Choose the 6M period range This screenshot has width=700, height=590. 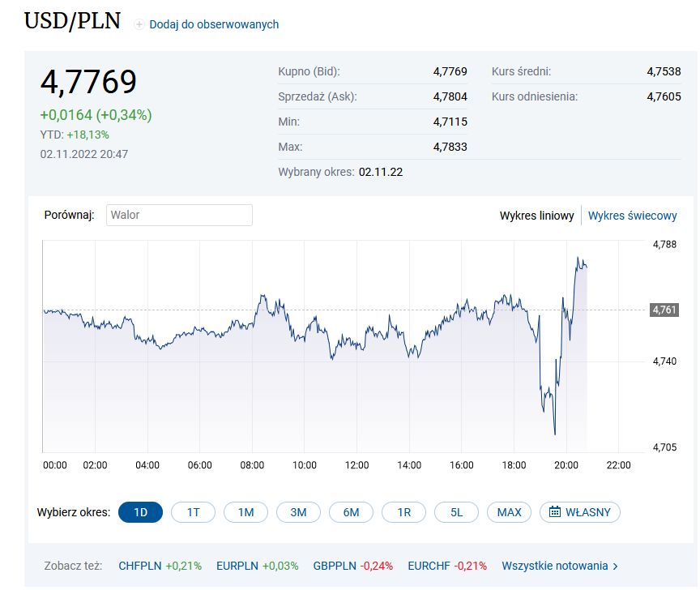351,512
